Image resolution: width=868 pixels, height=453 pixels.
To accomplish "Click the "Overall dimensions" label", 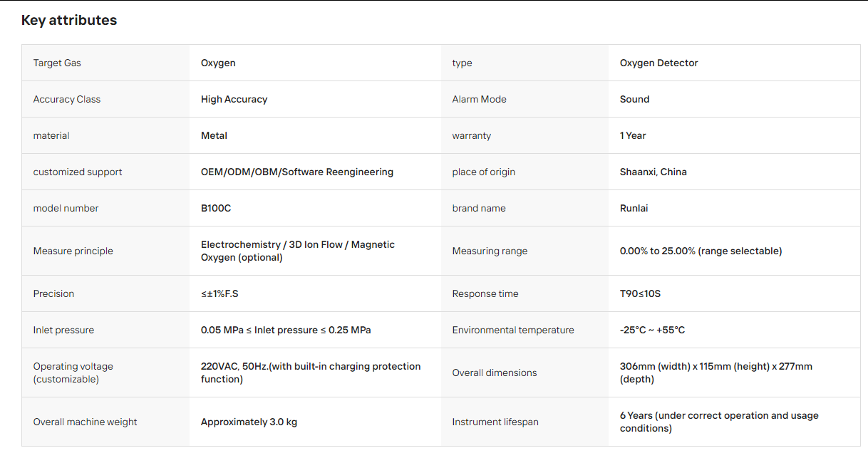I will coord(495,373).
